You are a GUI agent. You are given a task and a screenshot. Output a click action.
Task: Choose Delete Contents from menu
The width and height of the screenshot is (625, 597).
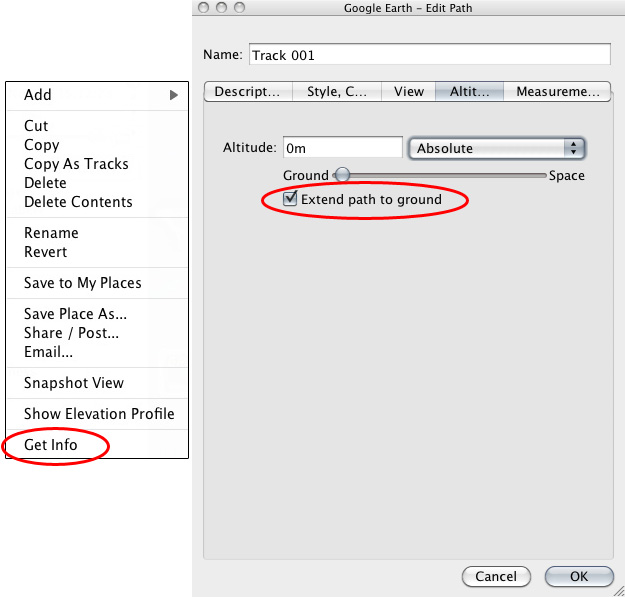click(78, 202)
